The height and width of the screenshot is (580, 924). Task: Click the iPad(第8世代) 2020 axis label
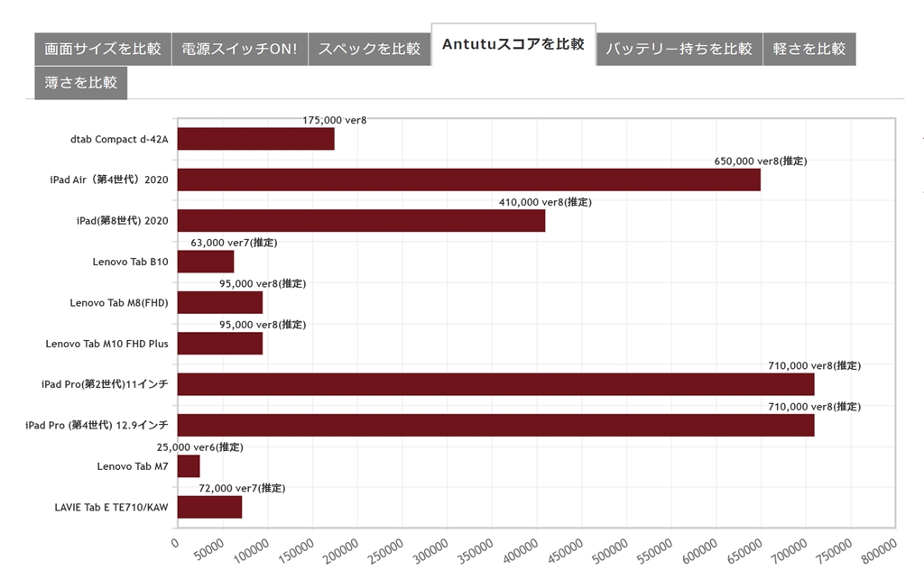122,221
